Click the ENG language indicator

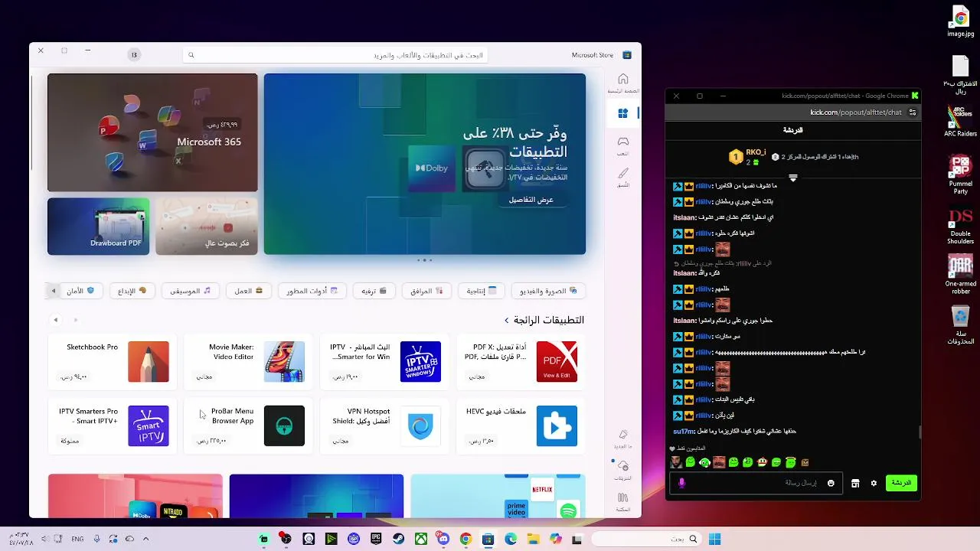click(77, 540)
